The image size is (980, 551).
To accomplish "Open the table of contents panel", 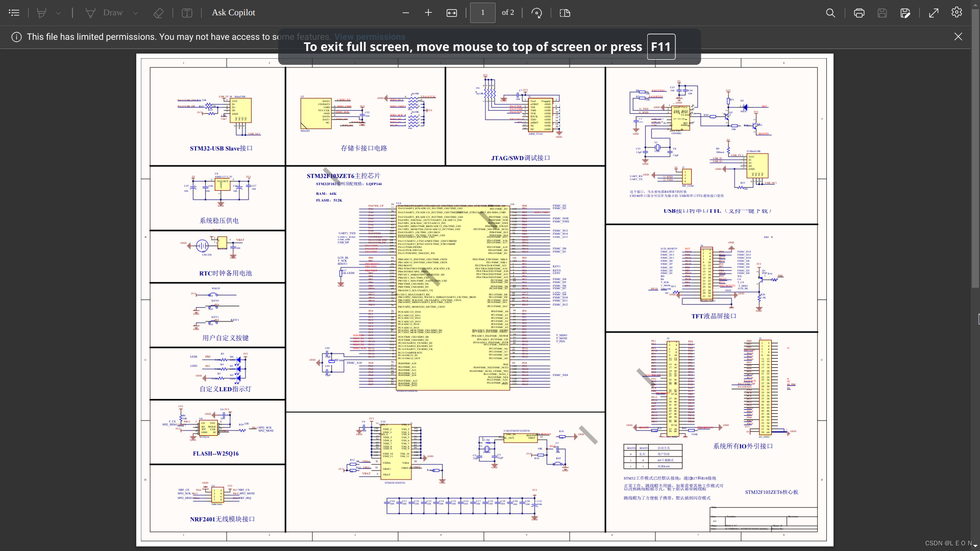I will (14, 13).
